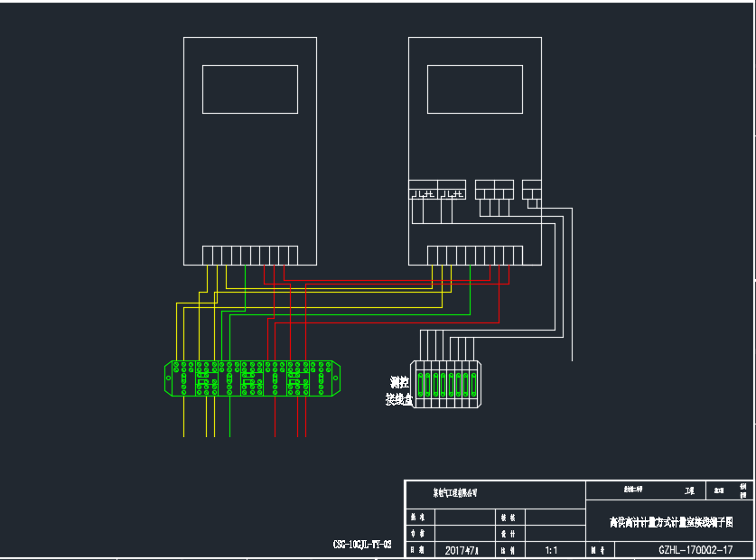Select the left meter's bottom terminal strip

point(250,255)
